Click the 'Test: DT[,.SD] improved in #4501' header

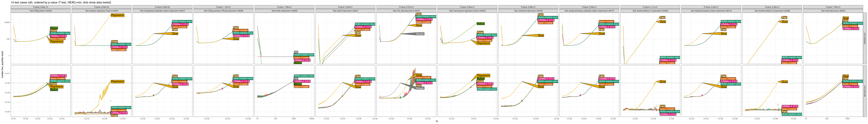click(406, 11)
